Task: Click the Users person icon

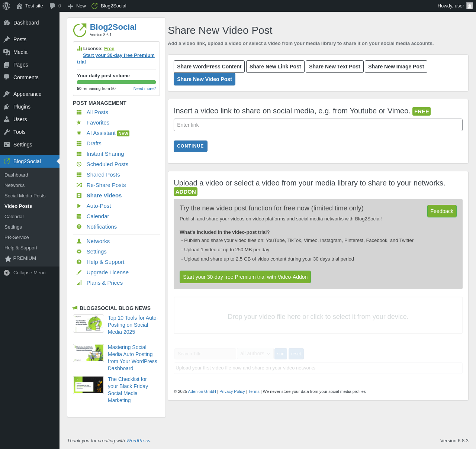Action: tap(7, 119)
